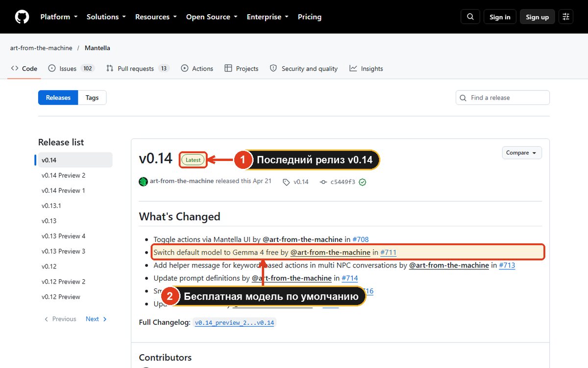Open commit c5449f3 link
Viewport: 588px width, 368px height.
pos(338,182)
